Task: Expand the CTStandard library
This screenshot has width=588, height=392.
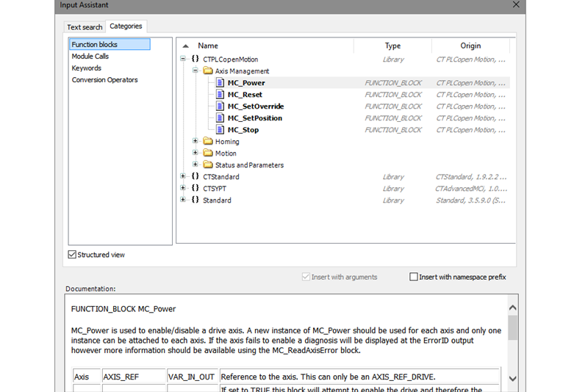Action: coord(183,176)
